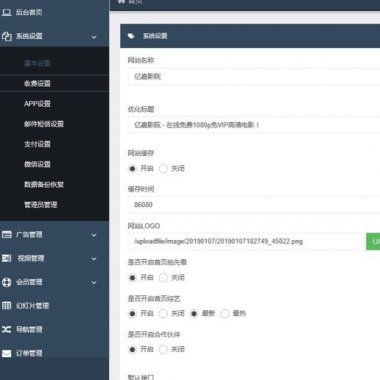The width and height of the screenshot is (380, 380).
Task: Open 微信设置 submenu item
Action: click(37, 164)
